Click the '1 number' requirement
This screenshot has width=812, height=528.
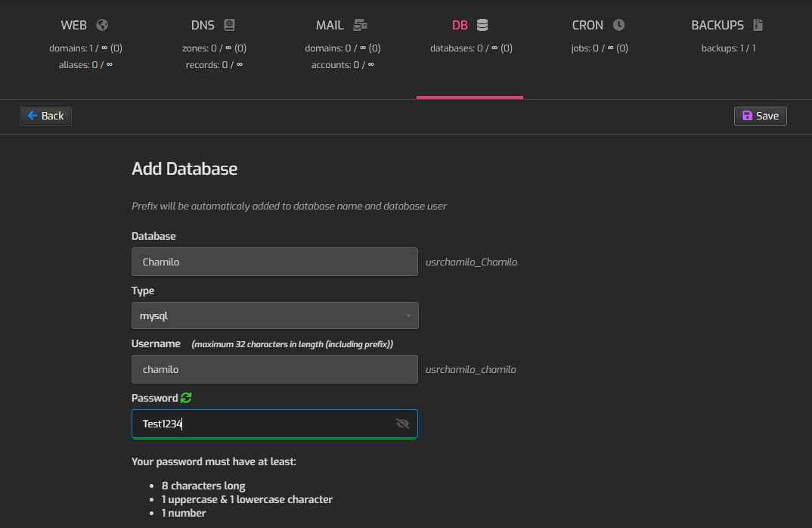(x=183, y=513)
